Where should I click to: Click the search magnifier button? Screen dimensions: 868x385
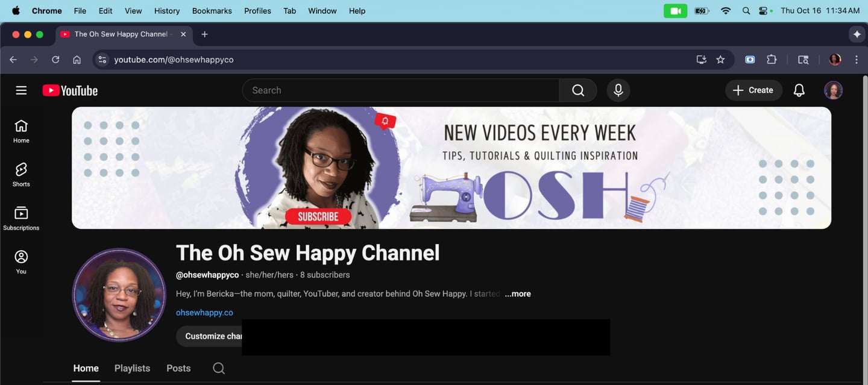[578, 90]
